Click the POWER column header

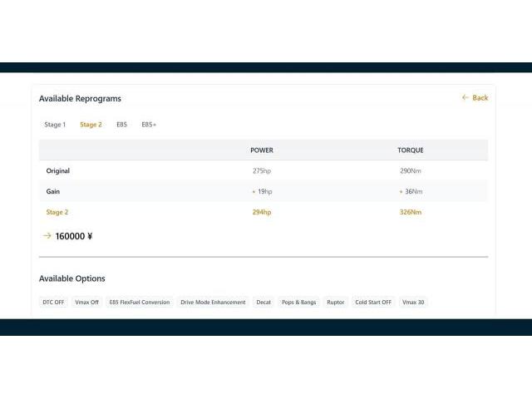click(x=262, y=150)
